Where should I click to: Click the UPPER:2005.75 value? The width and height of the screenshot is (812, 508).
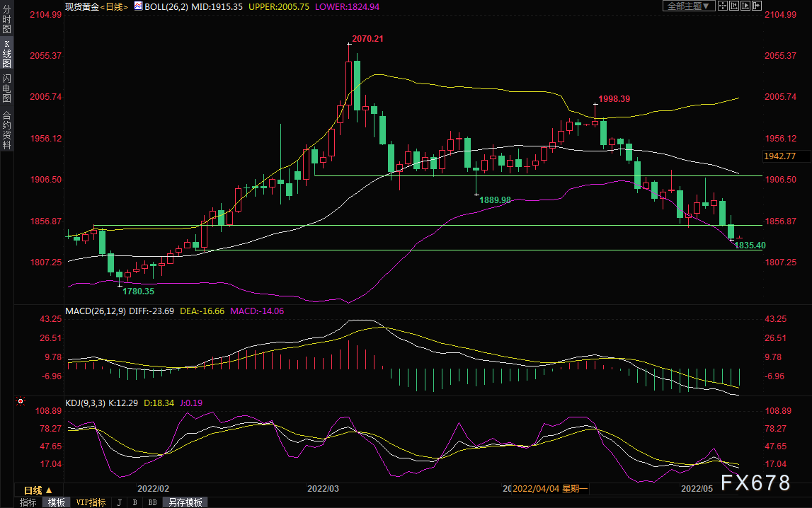[279, 7]
